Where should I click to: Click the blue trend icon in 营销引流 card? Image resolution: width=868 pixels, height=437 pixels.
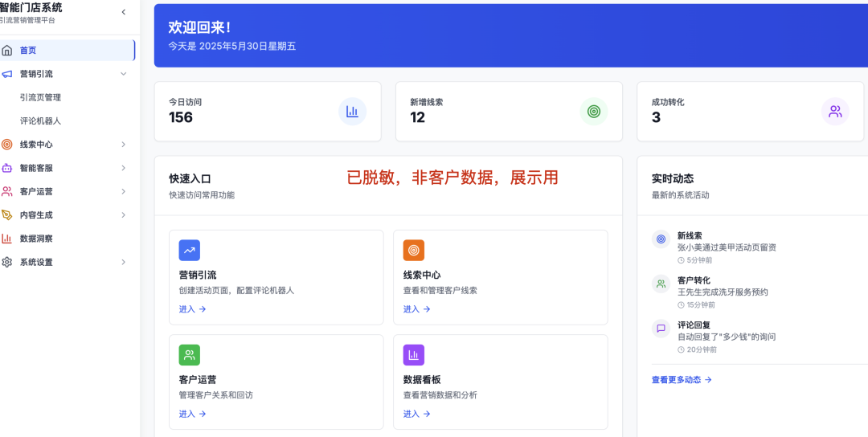point(190,250)
